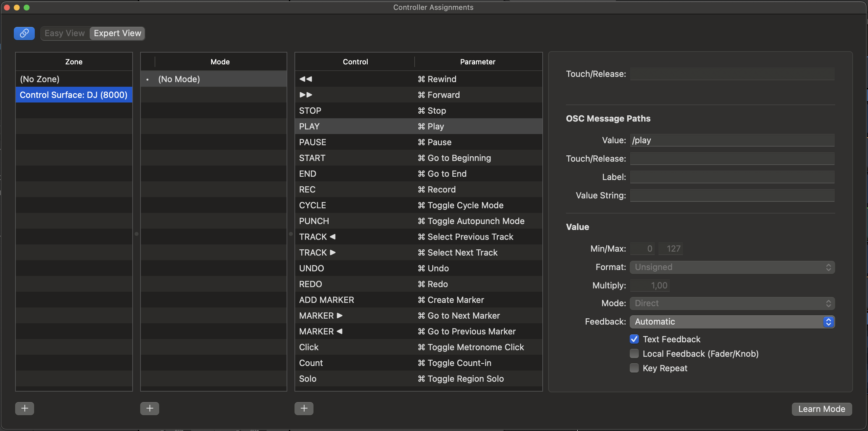Select the PLAY control row
Viewport: 868px width, 431px height.
coord(419,126)
